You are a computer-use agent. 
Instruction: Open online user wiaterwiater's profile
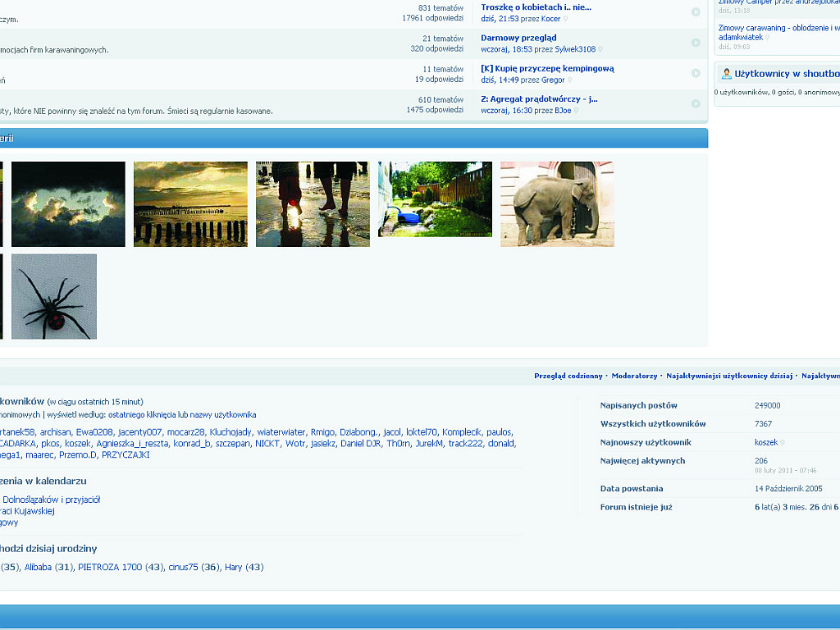coord(281,432)
